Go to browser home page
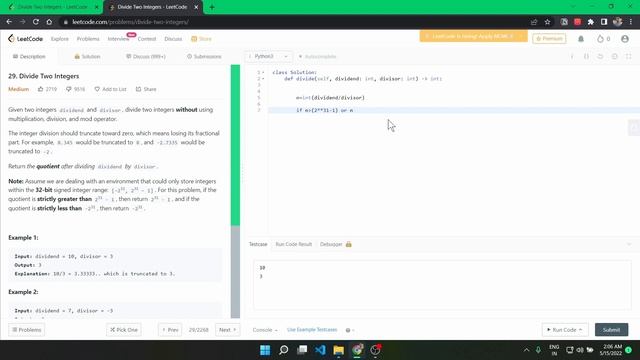Viewport: 640px width, 360px height. click(49, 22)
